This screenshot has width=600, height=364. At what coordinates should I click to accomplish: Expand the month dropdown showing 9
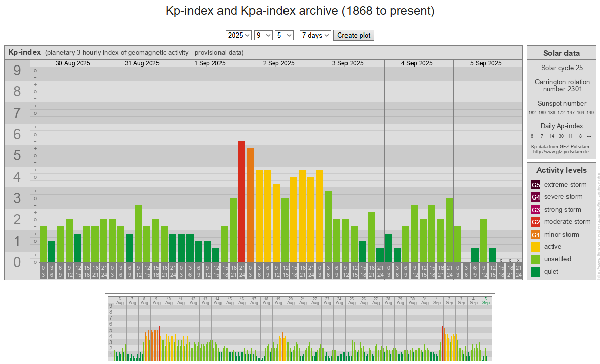click(263, 35)
